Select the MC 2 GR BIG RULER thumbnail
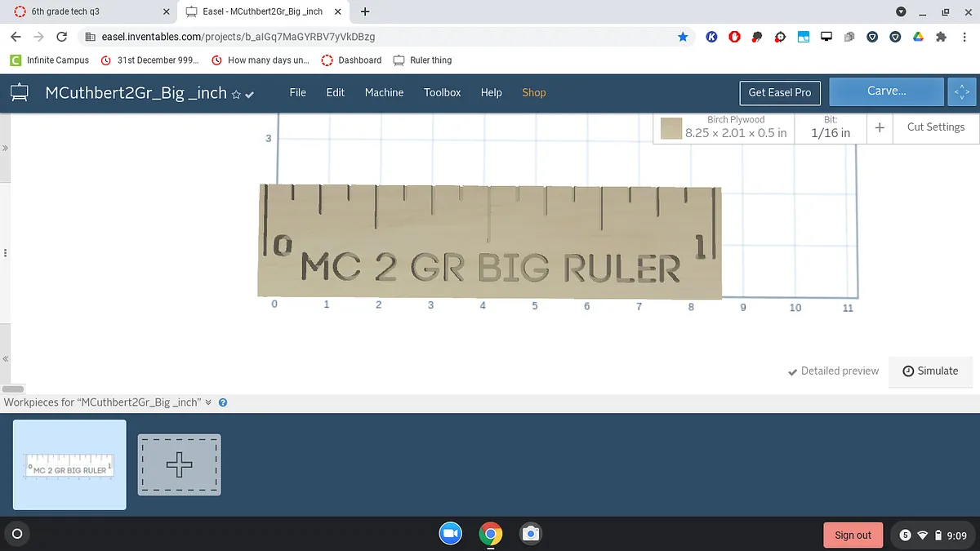The image size is (980, 551). click(70, 464)
